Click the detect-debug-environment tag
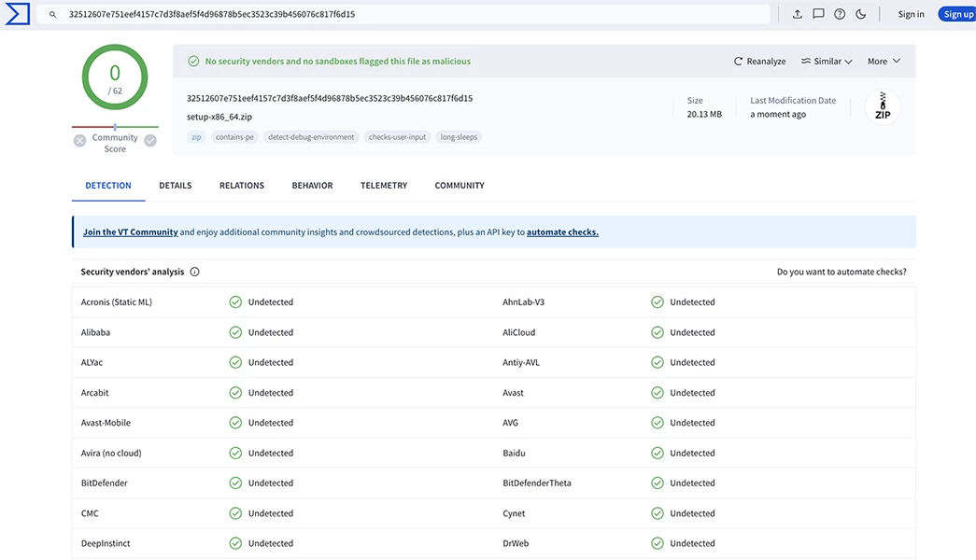976x560 pixels. coord(311,137)
